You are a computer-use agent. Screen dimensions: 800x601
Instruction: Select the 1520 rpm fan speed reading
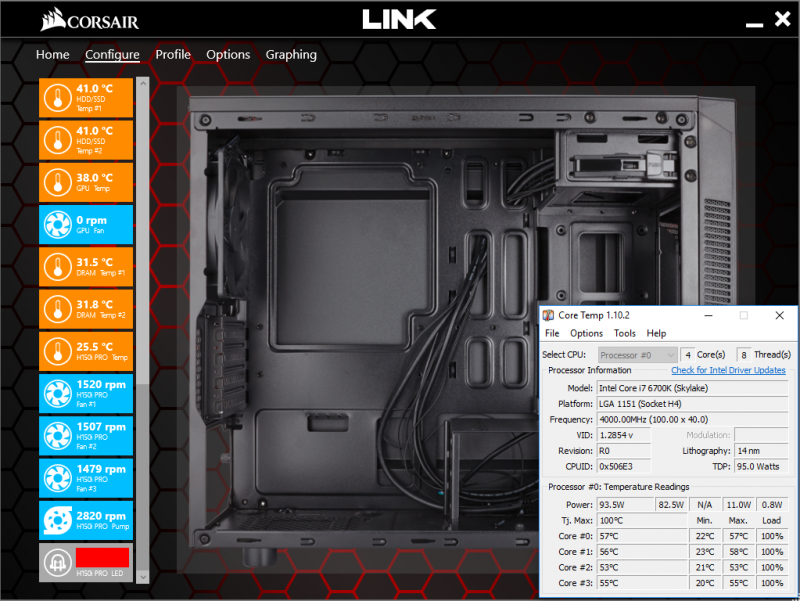tap(101, 385)
